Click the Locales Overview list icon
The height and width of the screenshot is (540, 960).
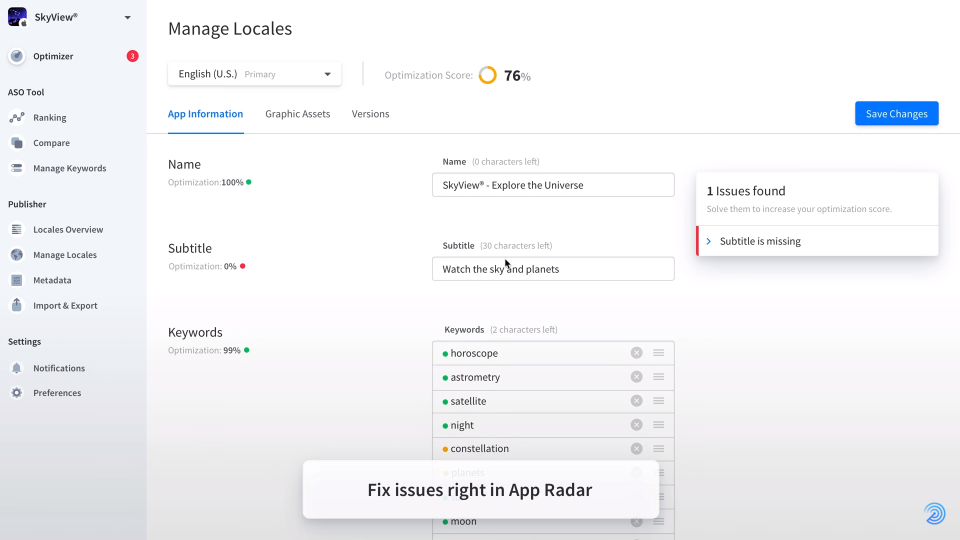(x=17, y=229)
